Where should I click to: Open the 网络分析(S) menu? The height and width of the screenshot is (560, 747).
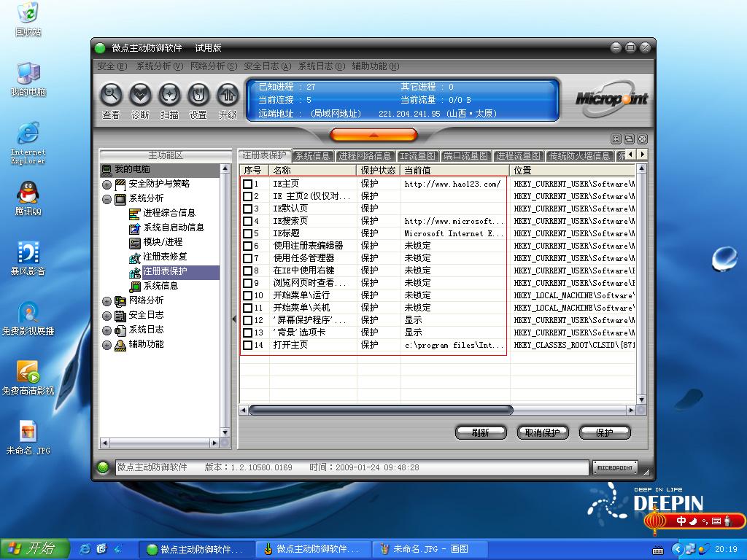coord(214,66)
